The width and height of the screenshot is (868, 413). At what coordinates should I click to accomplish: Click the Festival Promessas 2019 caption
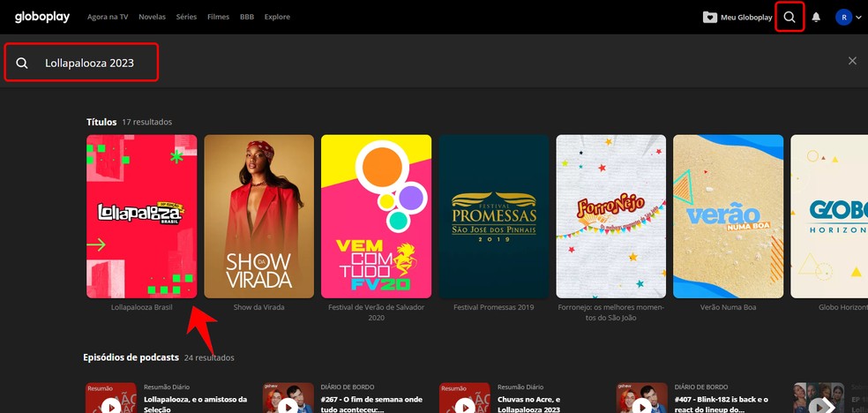click(493, 307)
